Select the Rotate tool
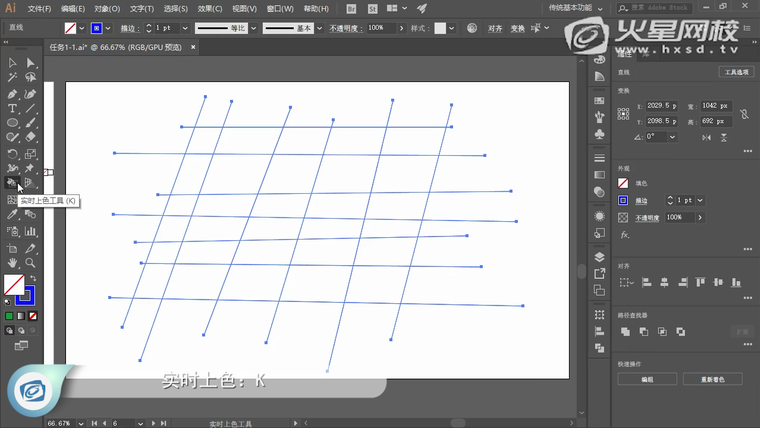This screenshot has height=428, width=760. [x=12, y=153]
